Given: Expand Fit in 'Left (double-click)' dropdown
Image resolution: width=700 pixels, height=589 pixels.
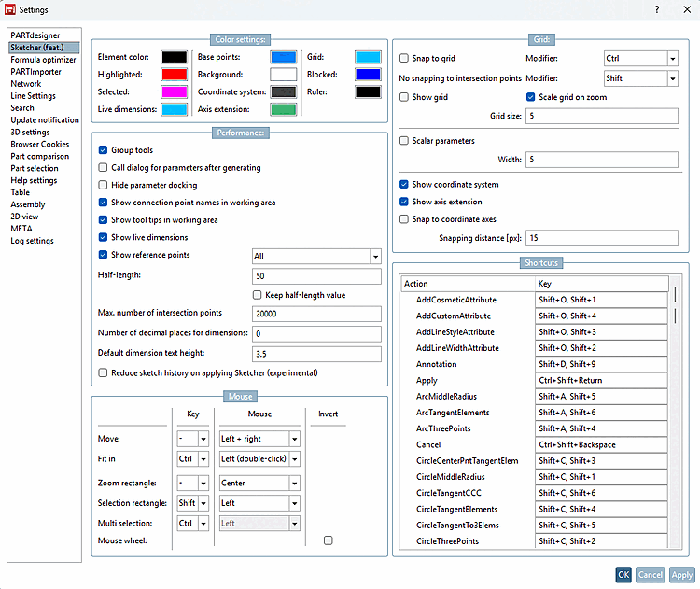Looking at the screenshot, I should pyautogui.click(x=259, y=458).
